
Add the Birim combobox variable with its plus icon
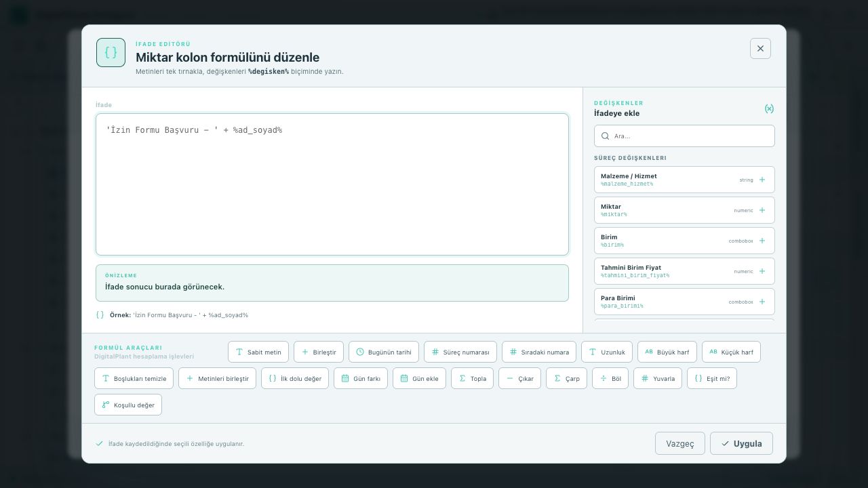click(762, 241)
